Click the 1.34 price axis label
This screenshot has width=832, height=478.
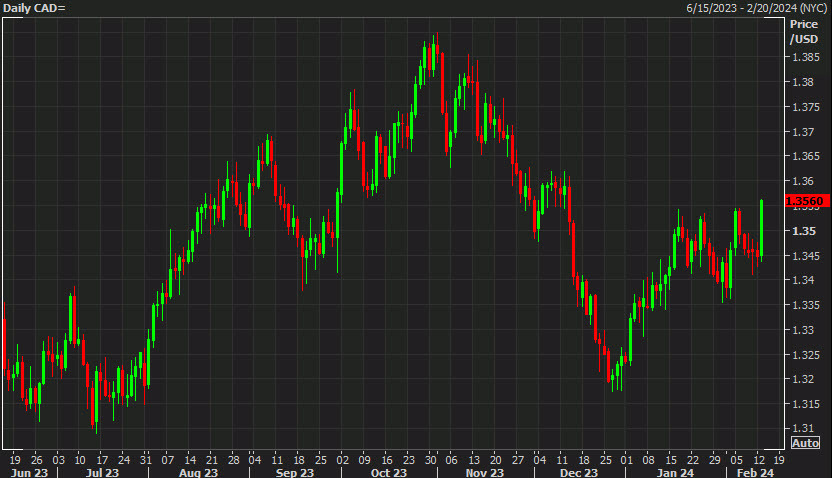[803, 280]
